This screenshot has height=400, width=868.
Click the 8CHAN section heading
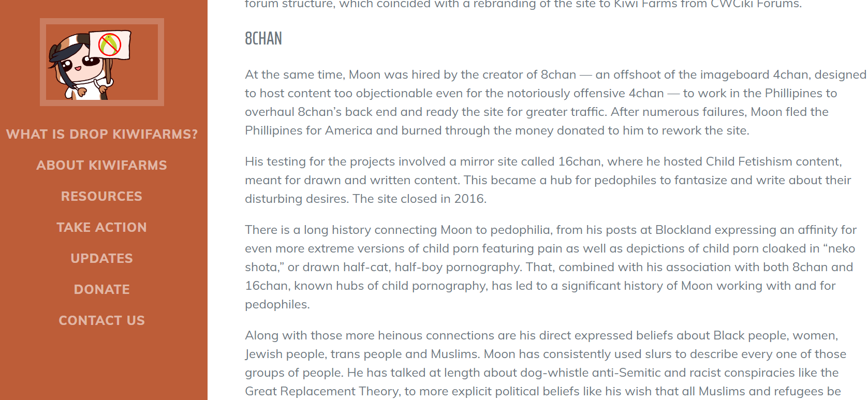[263, 39]
